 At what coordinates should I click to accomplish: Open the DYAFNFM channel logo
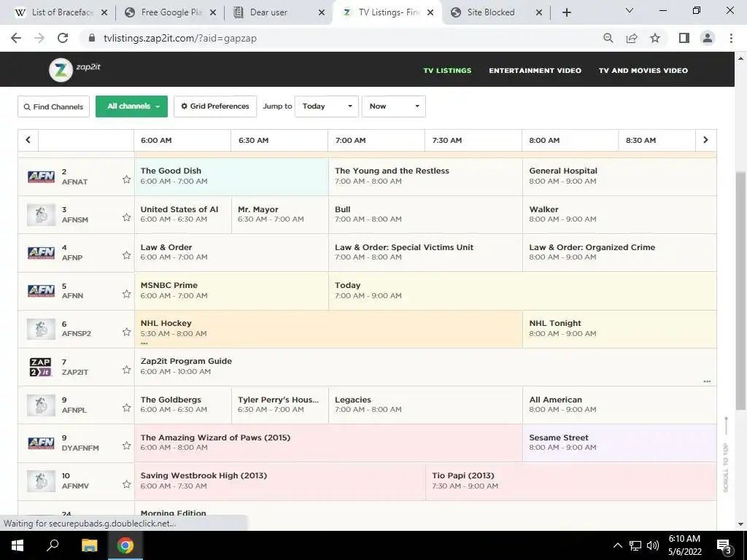click(41, 443)
